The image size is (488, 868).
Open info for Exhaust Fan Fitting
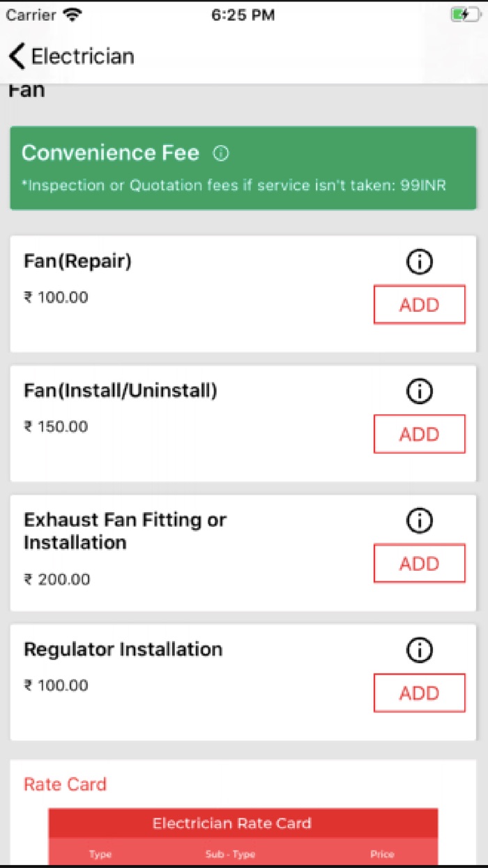click(419, 521)
